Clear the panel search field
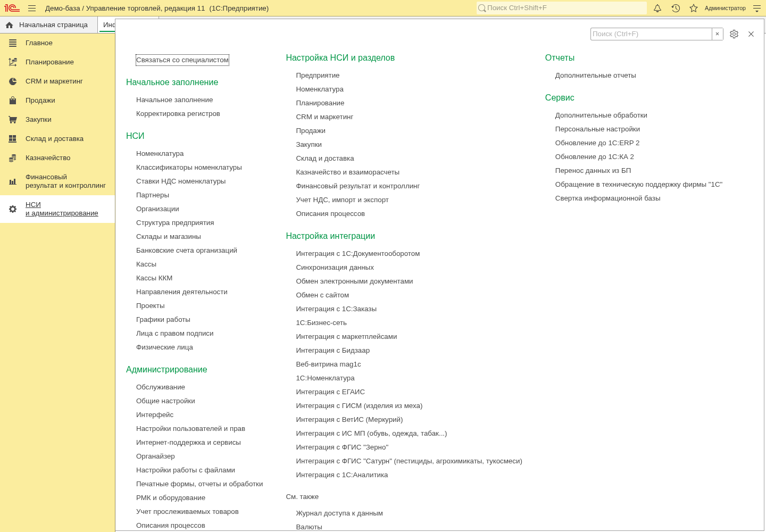The width and height of the screenshot is (766, 532). point(717,34)
